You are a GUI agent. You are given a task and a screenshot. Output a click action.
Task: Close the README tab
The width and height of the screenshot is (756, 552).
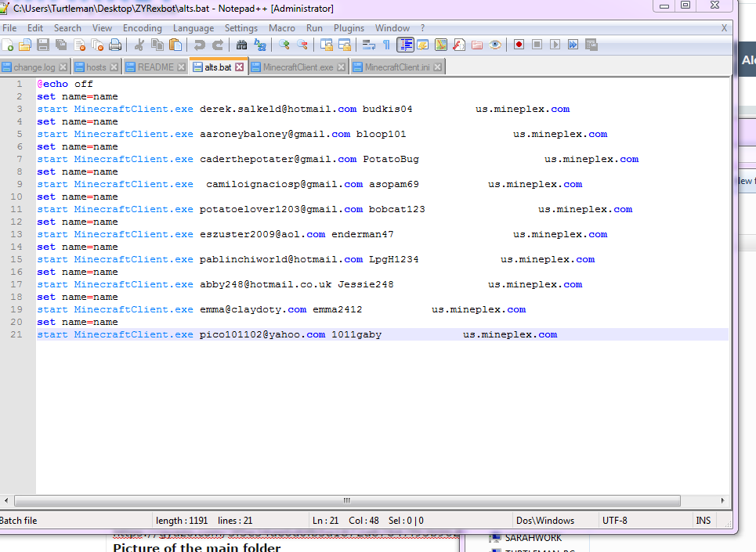(x=181, y=67)
